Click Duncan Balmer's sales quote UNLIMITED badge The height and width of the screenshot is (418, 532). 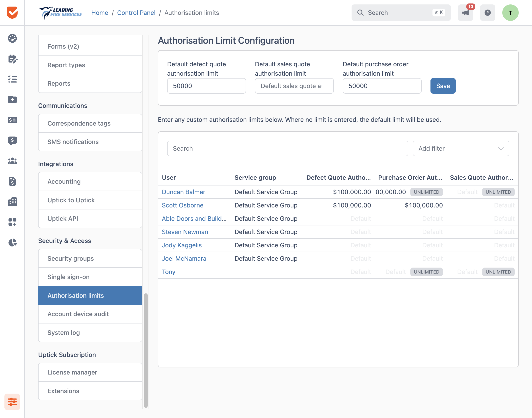tap(498, 192)
